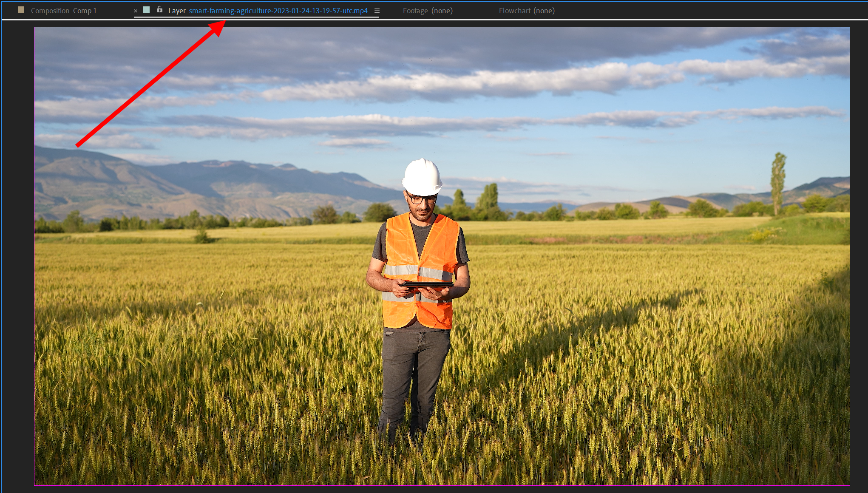Click the tail end of red arrow
The width and height of the screenshot is (868, 493).
(x=78, y=146)
